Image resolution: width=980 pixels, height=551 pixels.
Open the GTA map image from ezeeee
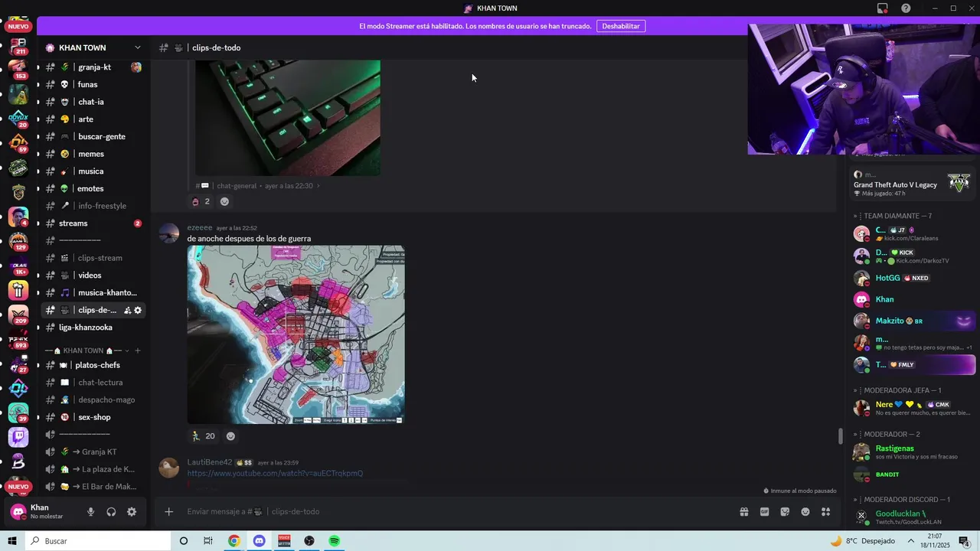click(x=296, y=334)
